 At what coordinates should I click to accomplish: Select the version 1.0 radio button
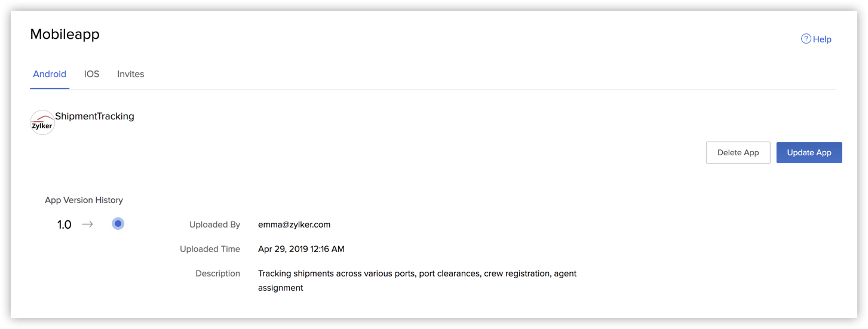click(118, 224)
